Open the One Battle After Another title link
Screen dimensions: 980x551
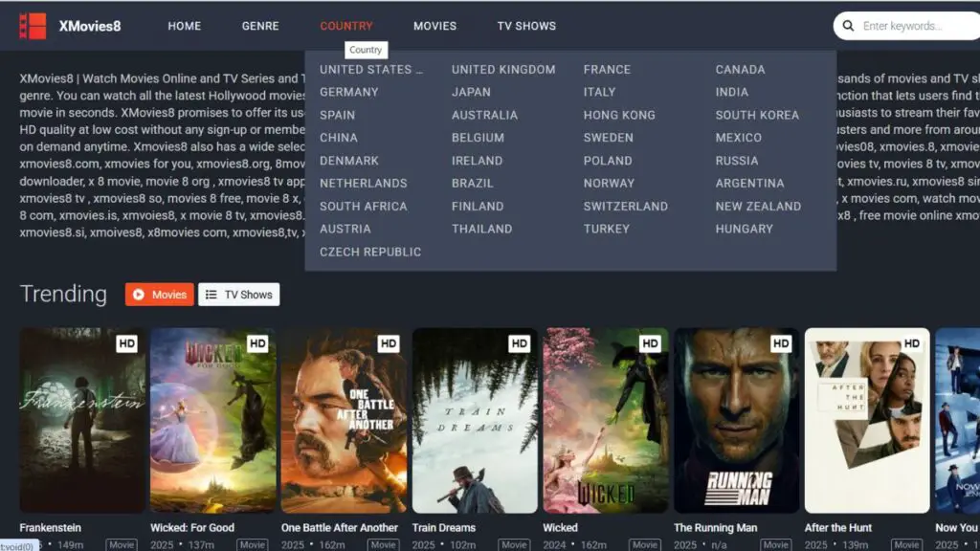point(339,527)
